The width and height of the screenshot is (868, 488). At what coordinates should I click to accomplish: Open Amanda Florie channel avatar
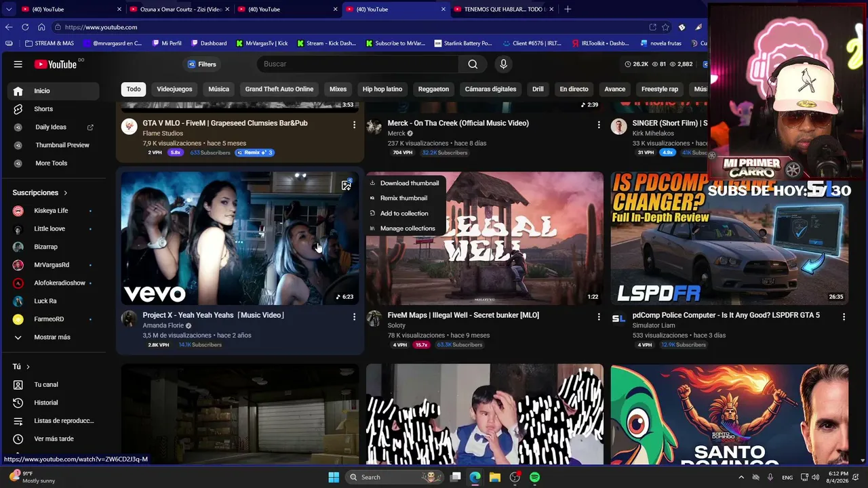129,319
